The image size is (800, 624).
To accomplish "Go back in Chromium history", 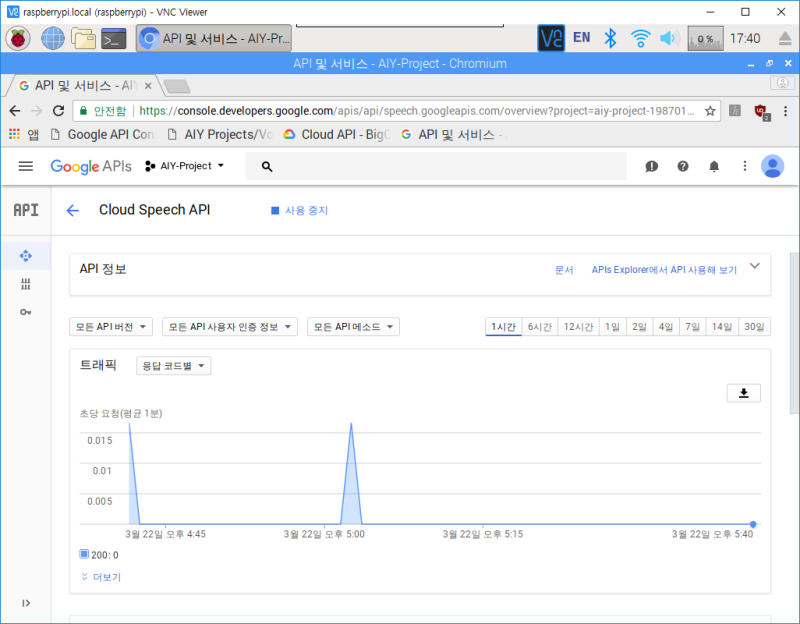I will 15,111.
